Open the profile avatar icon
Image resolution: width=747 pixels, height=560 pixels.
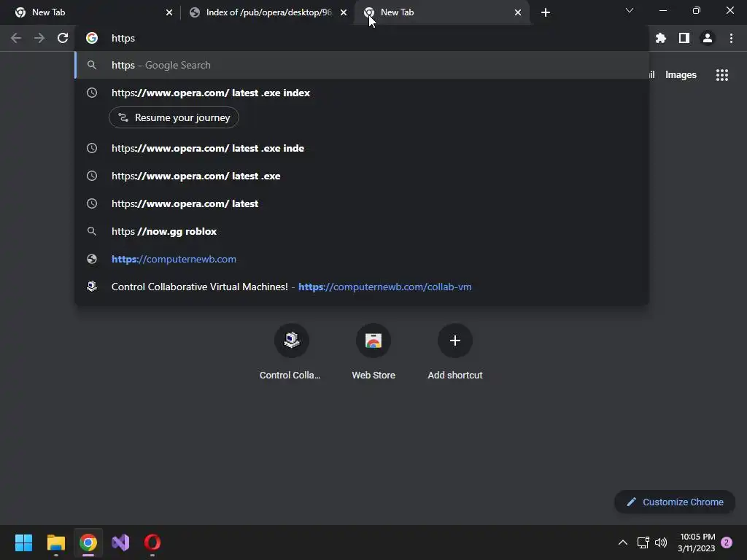(708, 38)
